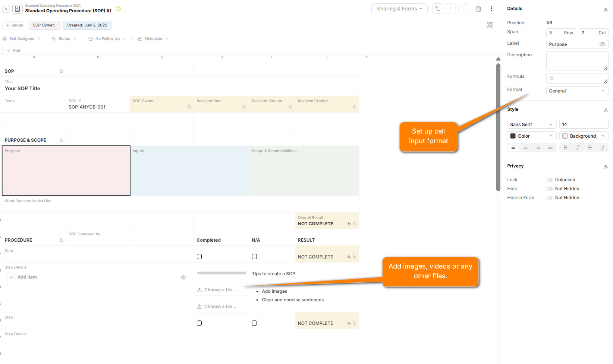The height and width of the screenshot is (364, 613).
Task: Click the preview/snapshot view icon
Action: point(490,25)
